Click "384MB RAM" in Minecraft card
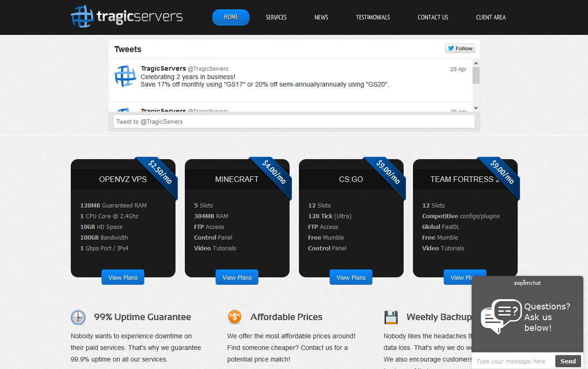 pos(211,216)
